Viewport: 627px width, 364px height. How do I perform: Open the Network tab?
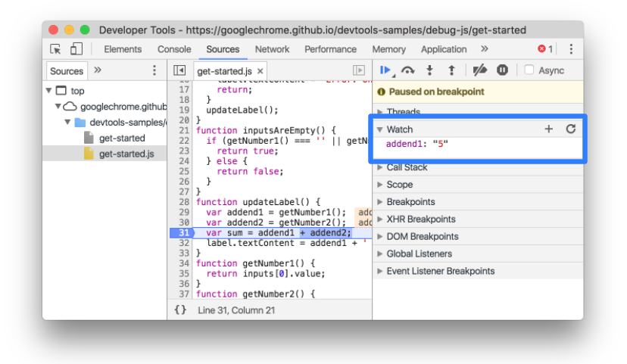(x=272, y=49)
